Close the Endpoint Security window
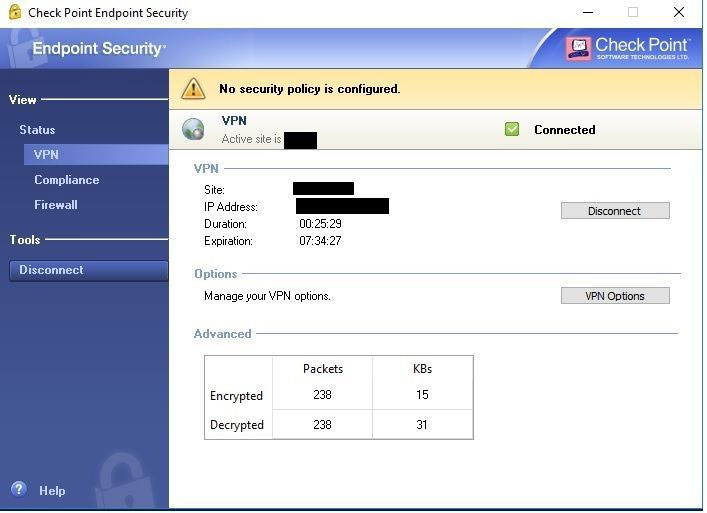Screen dimensions: 707x513 679,13
